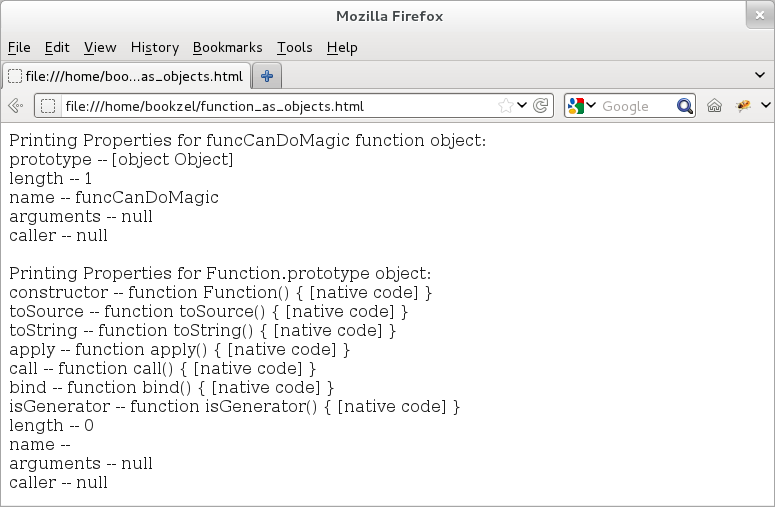Click the Google search engine icon

[x=575, y=106]
